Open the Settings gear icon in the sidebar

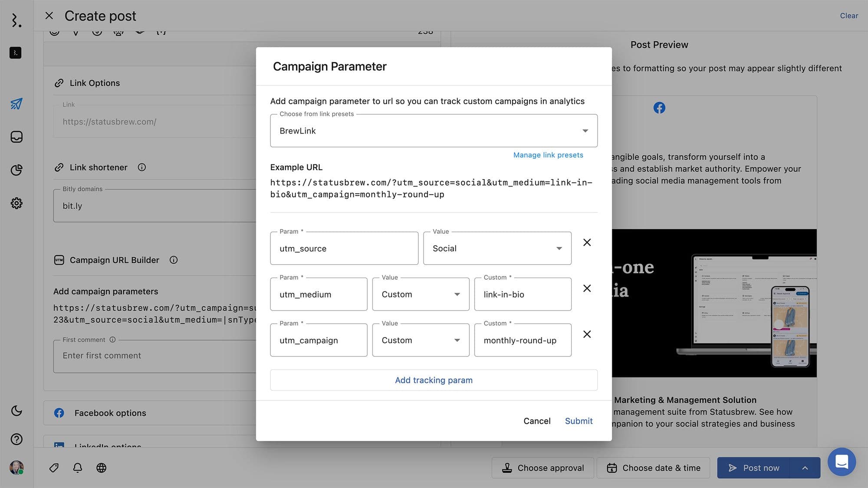[16, 203]
